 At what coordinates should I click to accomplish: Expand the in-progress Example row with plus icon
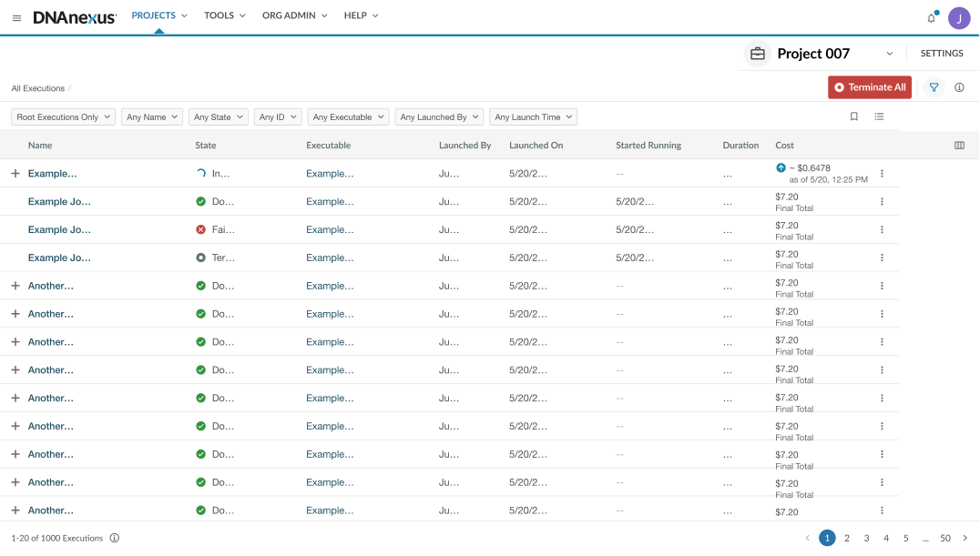[15, 174]
